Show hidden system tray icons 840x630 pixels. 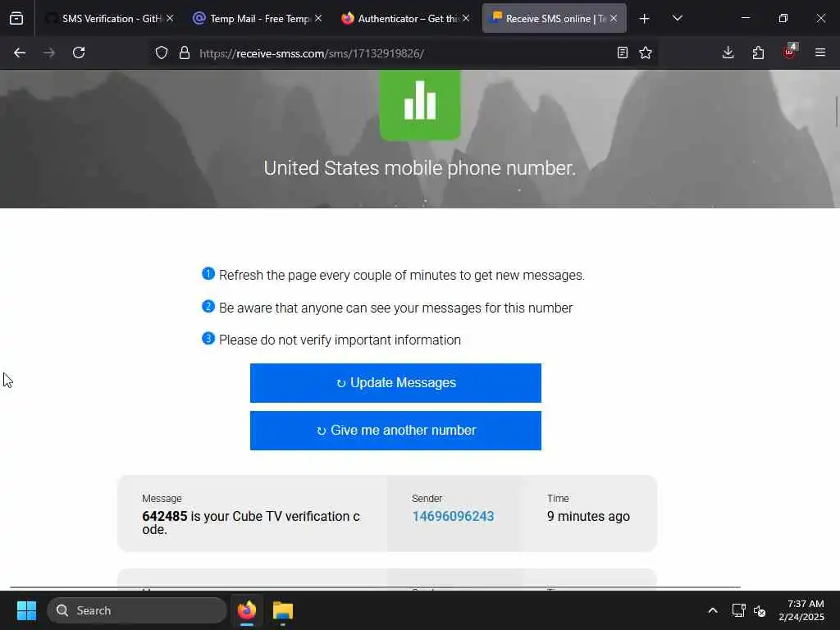coord(713,610)
